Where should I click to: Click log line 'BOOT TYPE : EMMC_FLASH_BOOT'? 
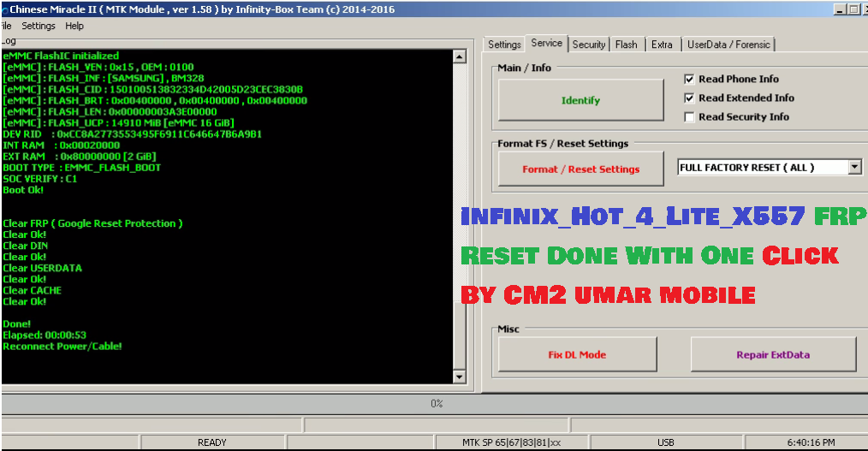click(81, 168)
